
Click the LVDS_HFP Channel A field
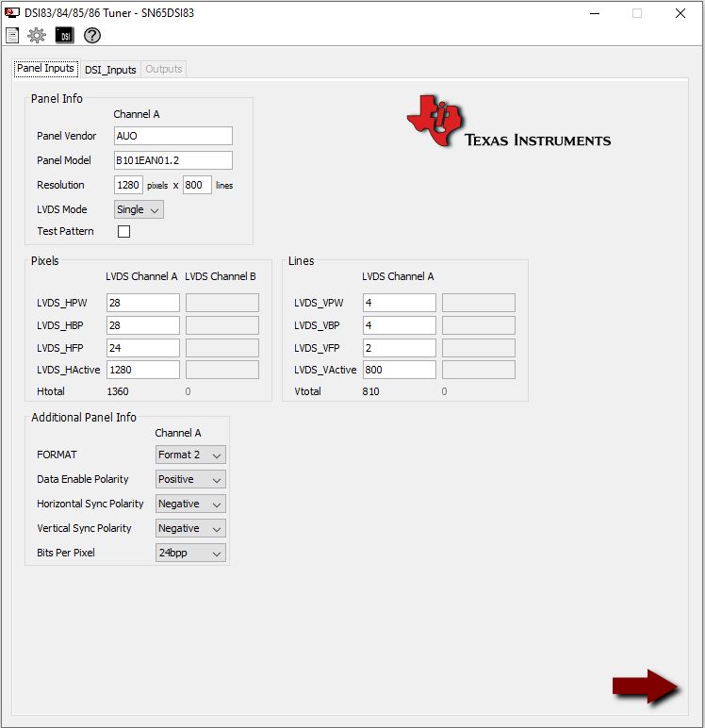pos(143,348)
